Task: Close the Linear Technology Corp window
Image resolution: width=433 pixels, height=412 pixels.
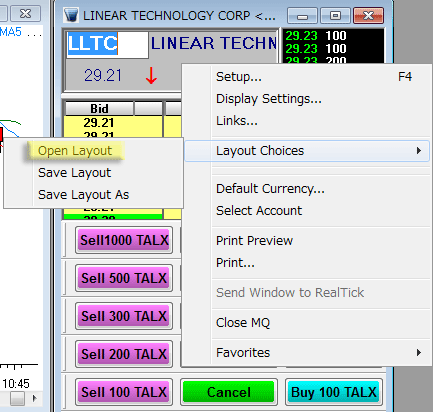Action: pyautogui.click(x=368, y=16)
